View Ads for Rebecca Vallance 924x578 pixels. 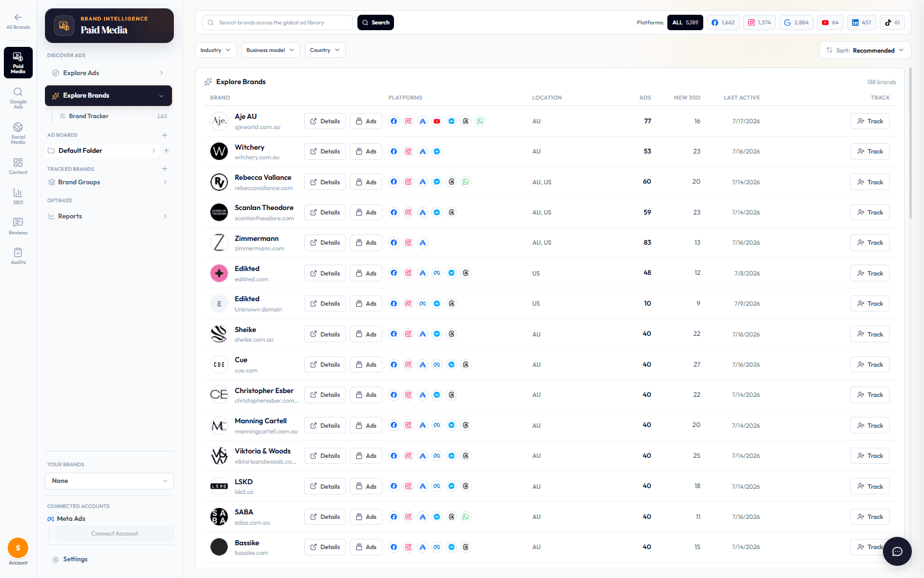click(366, 182)
